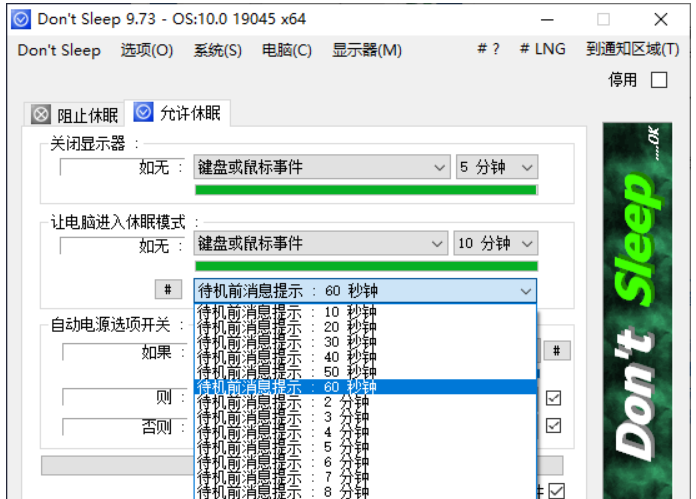
Task: Switch to the 阻止休眠 tab
Action: (x=74, y=115)
